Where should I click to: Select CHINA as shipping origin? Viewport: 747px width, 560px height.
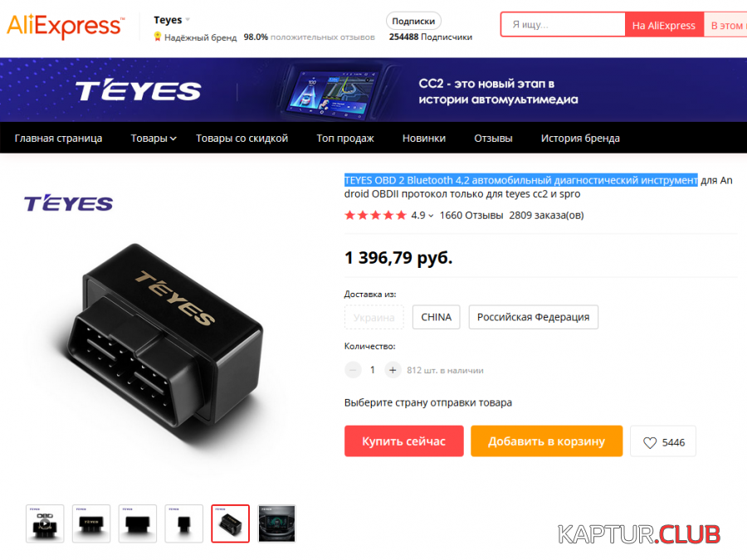[436, 317]
